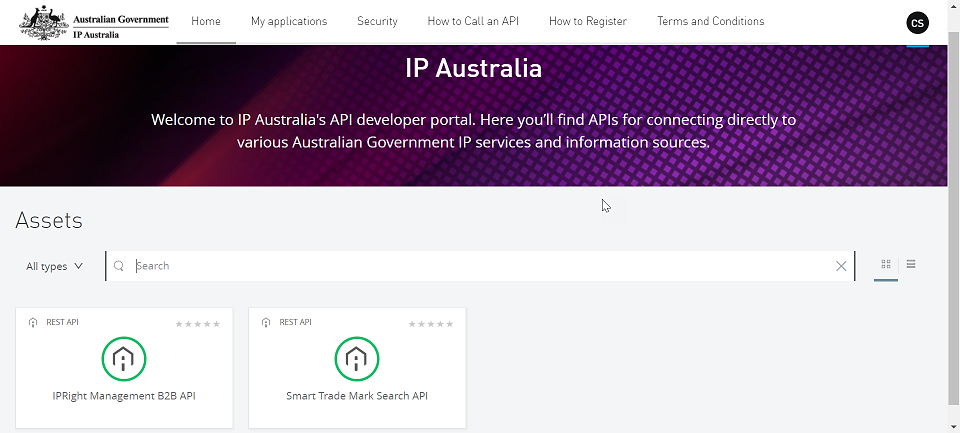This screenshot has height=433, width=960.
Task: Rate Smart Trade Mark Search API using stars
Action: coord(431,324)
